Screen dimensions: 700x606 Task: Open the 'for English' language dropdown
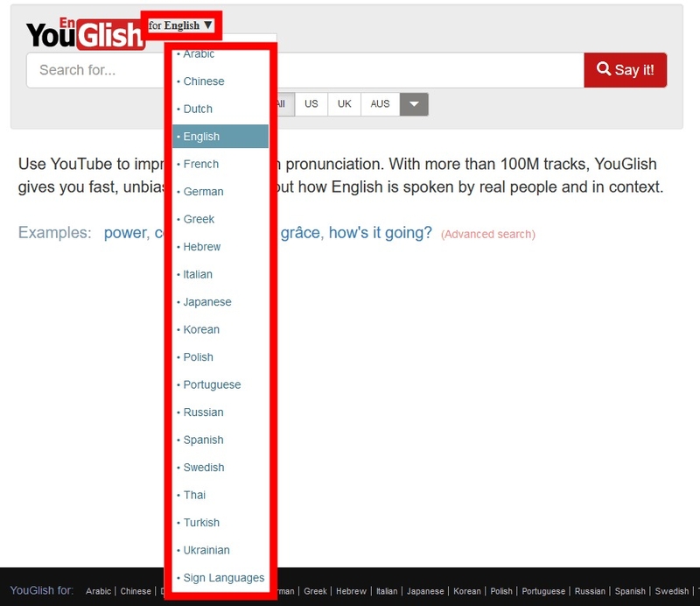click(182, 25)
